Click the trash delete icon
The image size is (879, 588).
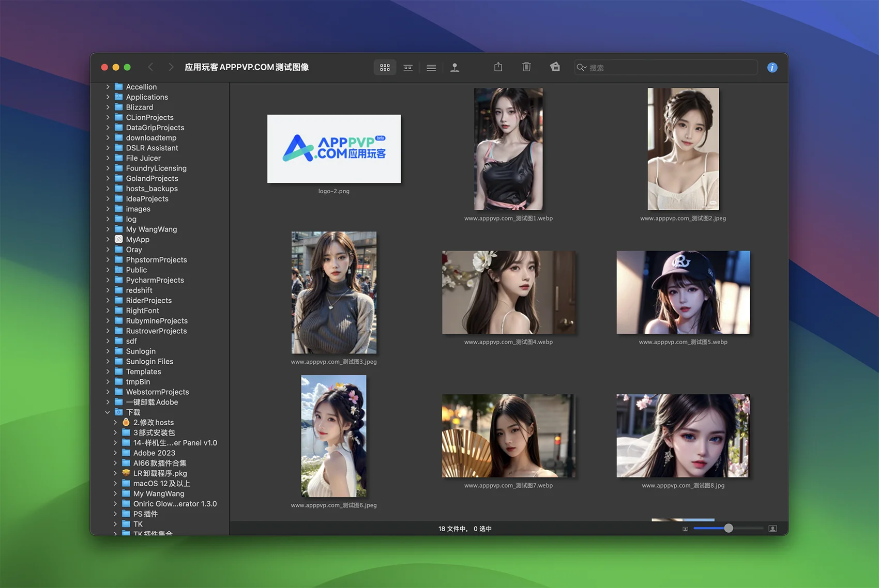(526, 67)
